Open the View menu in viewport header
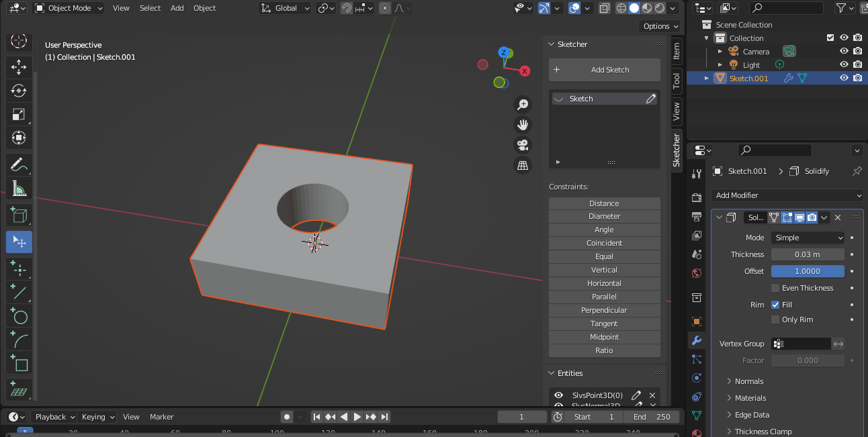The width and height of the screenshot is (868, 437). [x=121, y=8]
